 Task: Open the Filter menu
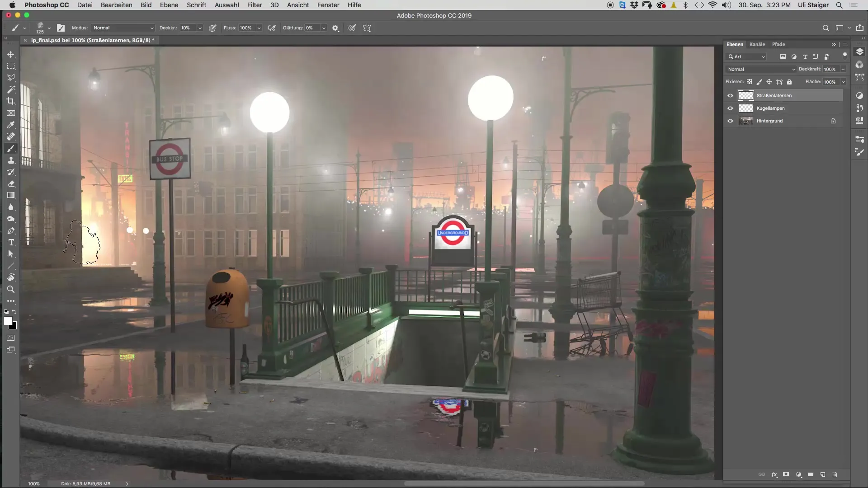255,5
